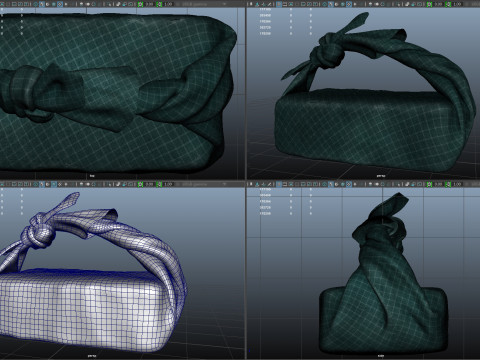
Task: Click green Exposure icon in upper-right perspective panel
Action: click(429, 4)
